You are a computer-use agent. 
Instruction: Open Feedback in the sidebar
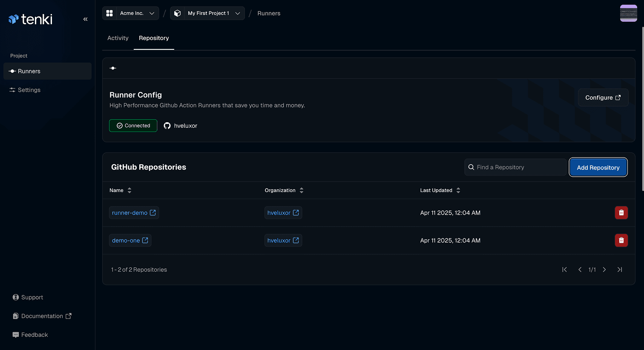coord(30,335)
